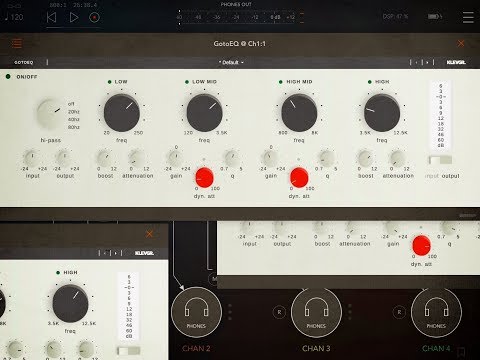Close the GotoEQ @ Ch1:1 plugin window
This screenshot has width=480, height=360.
tap(461, 43)
